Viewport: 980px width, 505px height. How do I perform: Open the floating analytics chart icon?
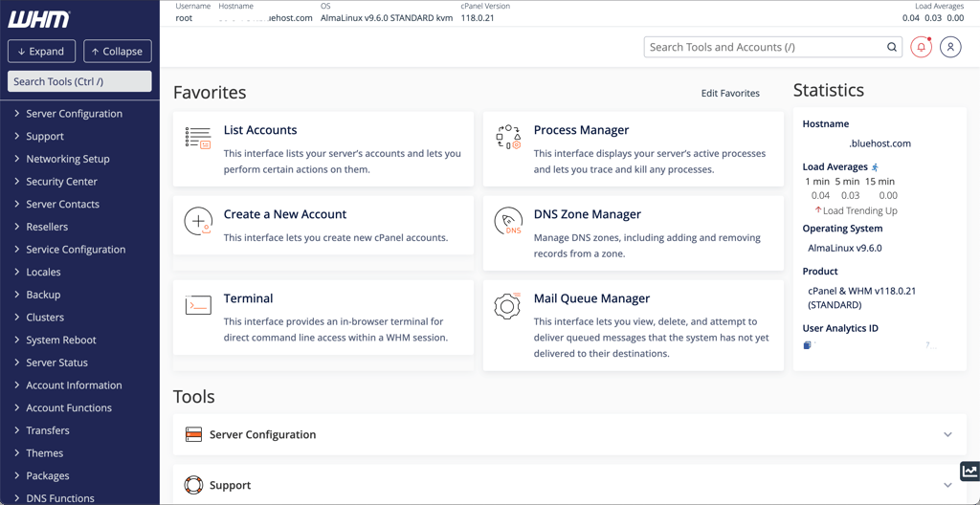(x=969, y=472)
